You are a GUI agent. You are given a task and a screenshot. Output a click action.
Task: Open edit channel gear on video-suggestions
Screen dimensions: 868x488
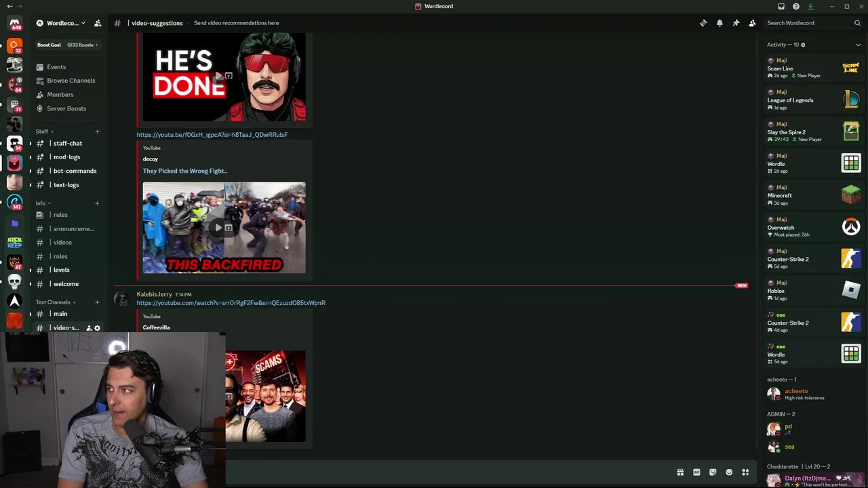(x=97, y=328)
